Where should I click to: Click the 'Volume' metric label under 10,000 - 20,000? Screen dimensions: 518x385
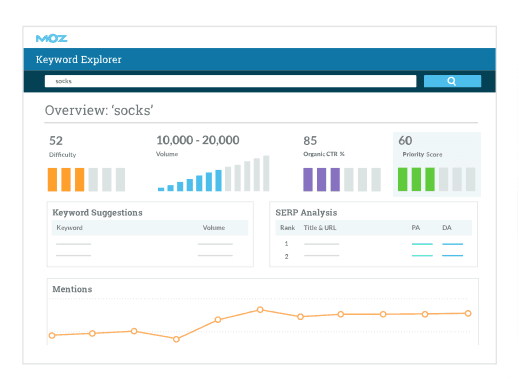click(167, 154)
